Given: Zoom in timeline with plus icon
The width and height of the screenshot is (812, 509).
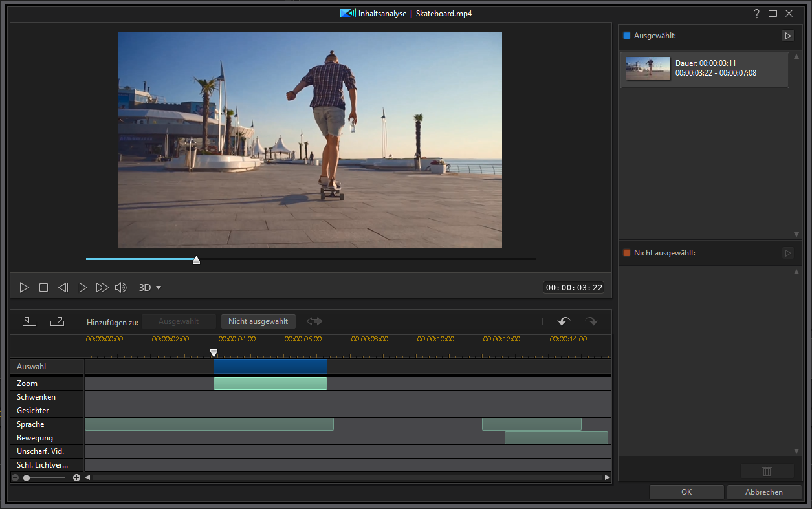Looking at the screenshot, I should (x=76, y=477).
